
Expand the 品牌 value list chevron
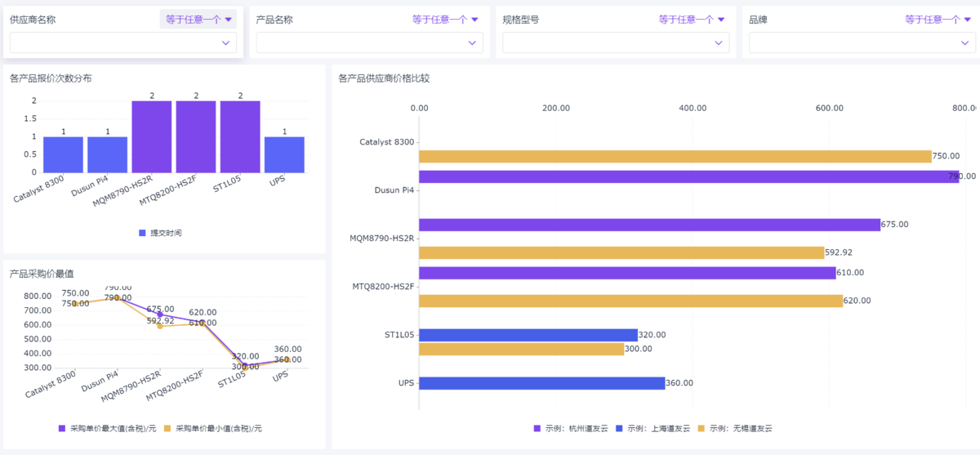(965, 43)
